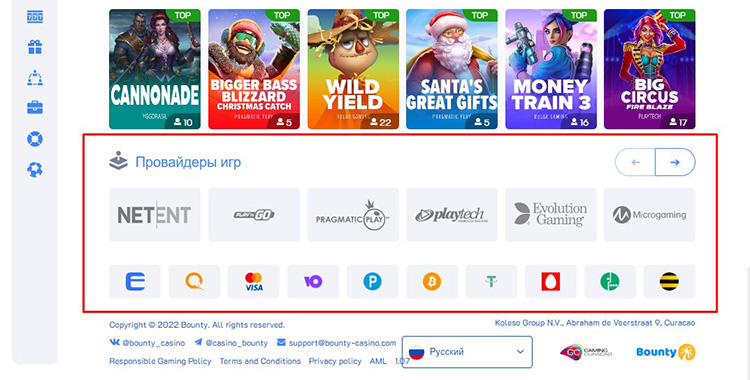Choose the Beeline striped payment icon
The image size is (750, 380).
670,282
